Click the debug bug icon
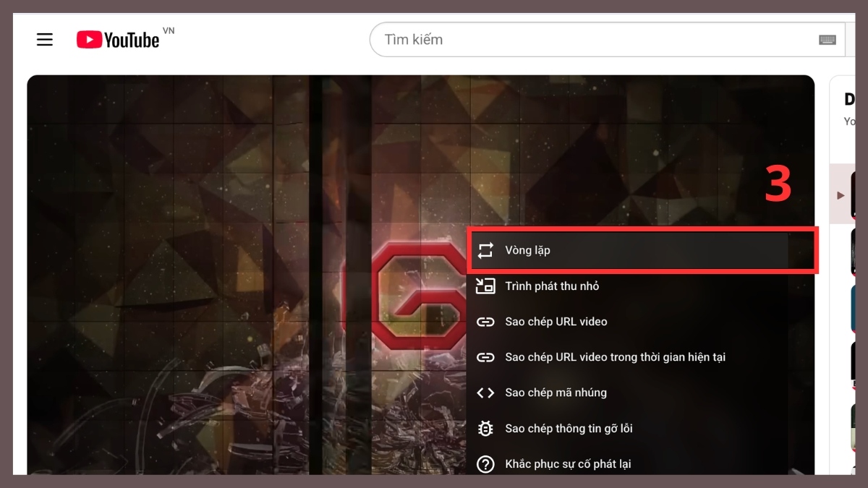This screenshot has width=868, height=488. 485,429
